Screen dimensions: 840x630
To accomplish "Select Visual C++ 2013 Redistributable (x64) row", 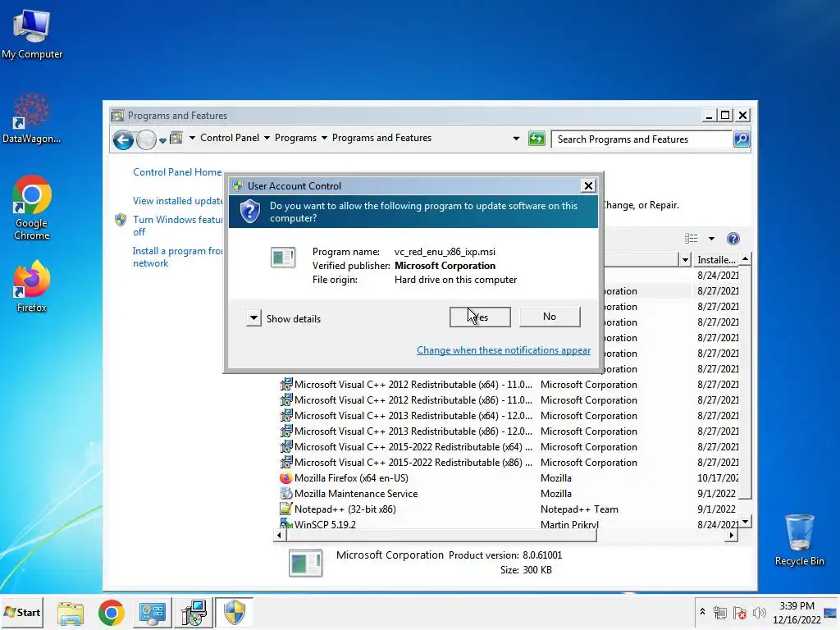I will pos(509,416).
